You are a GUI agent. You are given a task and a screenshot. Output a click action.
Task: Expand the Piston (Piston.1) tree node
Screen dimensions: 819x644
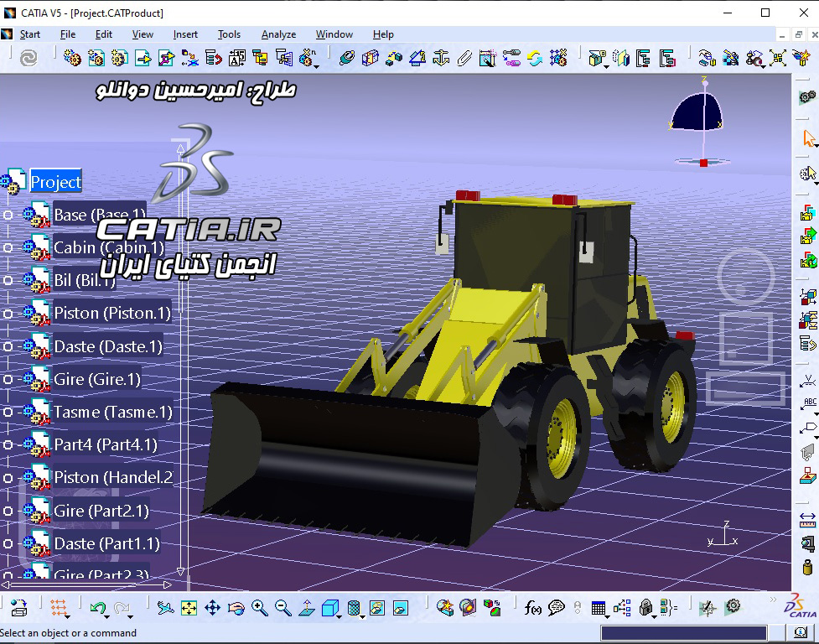point(8,314)
